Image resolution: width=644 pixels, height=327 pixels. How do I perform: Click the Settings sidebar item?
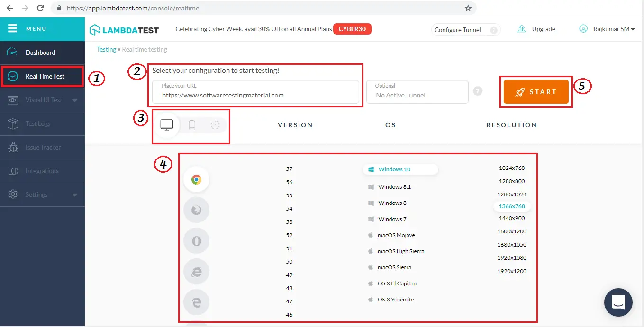[x=42, y=194]
